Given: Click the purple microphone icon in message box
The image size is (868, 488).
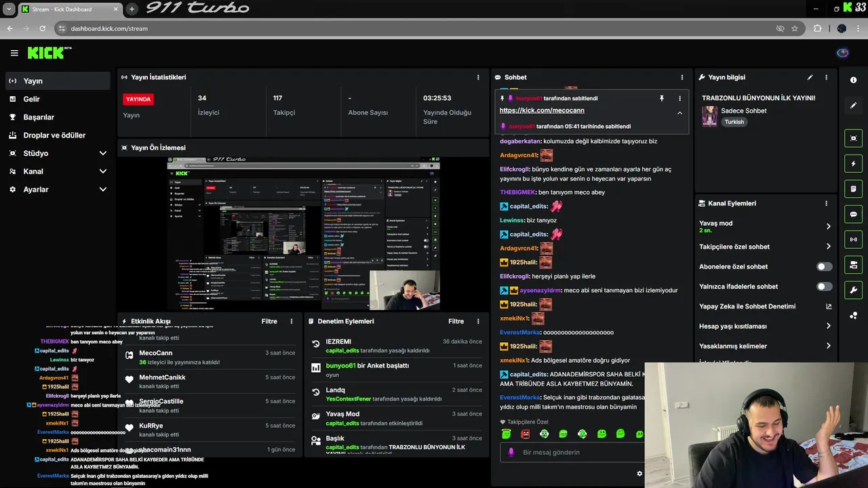Looking at the screenshot, I should pyautogui.click(x=512, y=452).
